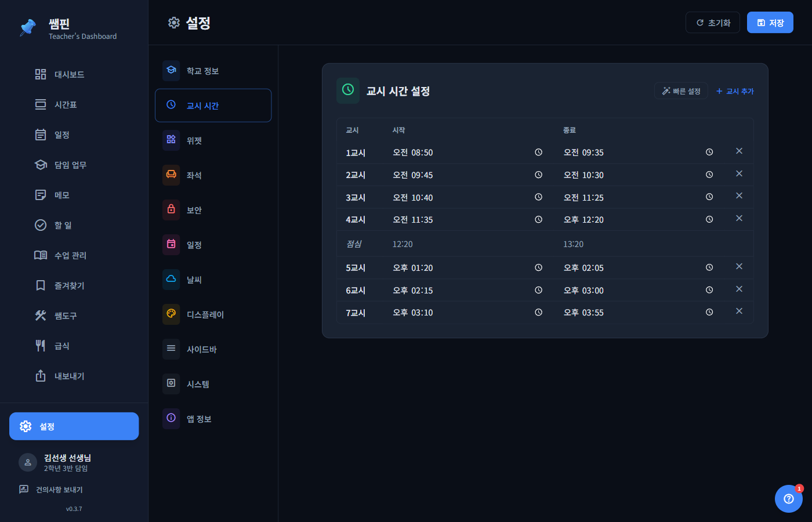This screenshot has width=812, height=522.
Task: Select the 시간표 icon in sidebar
Action: [x=39, y=104]
